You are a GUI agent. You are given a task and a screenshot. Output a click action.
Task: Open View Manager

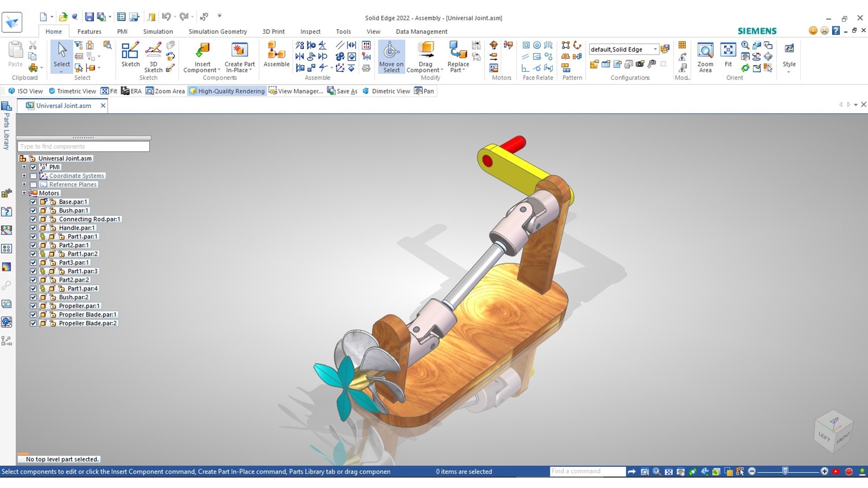click(296, 91)
